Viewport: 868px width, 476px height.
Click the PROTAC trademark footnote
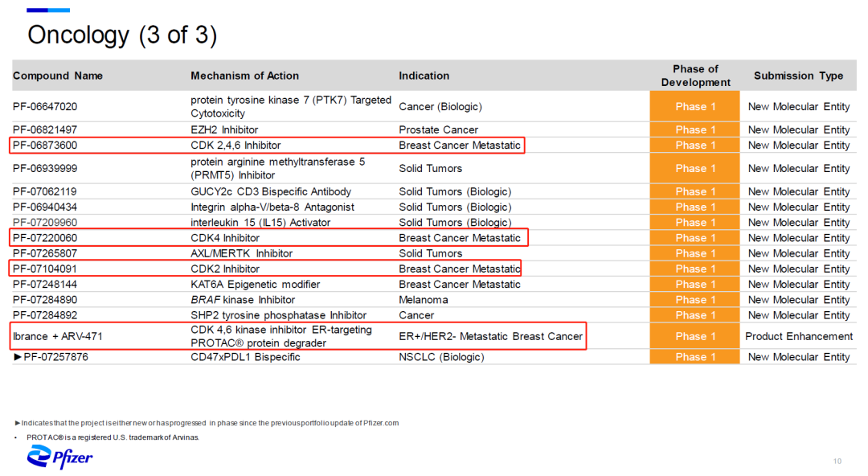point(113,437)
